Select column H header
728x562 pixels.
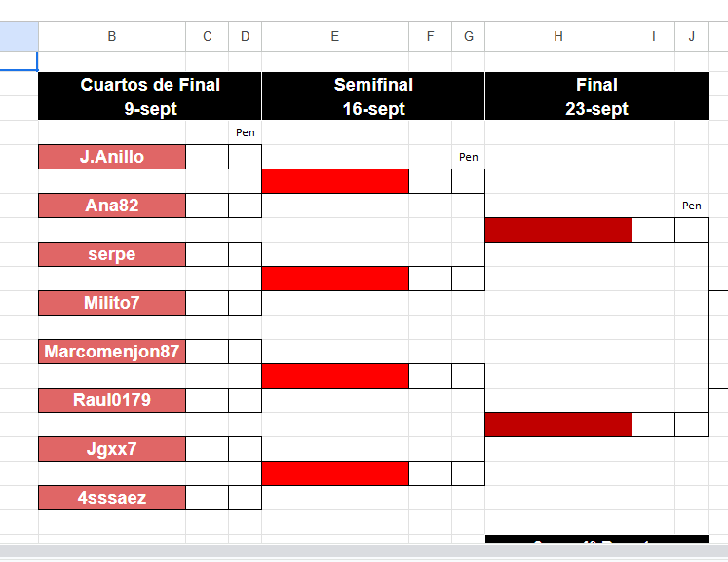pos(558,36)
